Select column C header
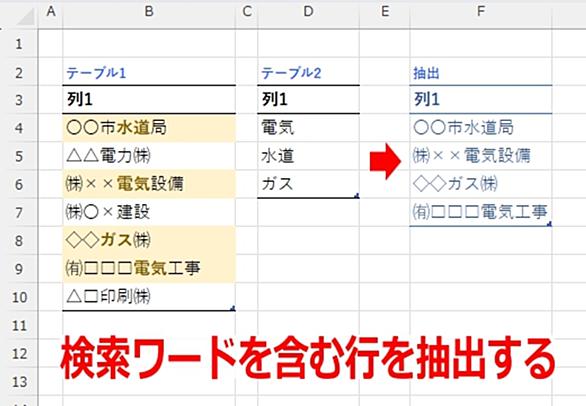The image size is (586, 406). [247, 12]
